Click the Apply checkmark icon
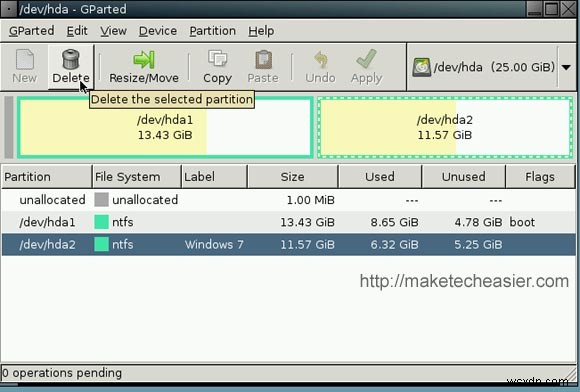The image size is (580, 392). pos(366,59)
